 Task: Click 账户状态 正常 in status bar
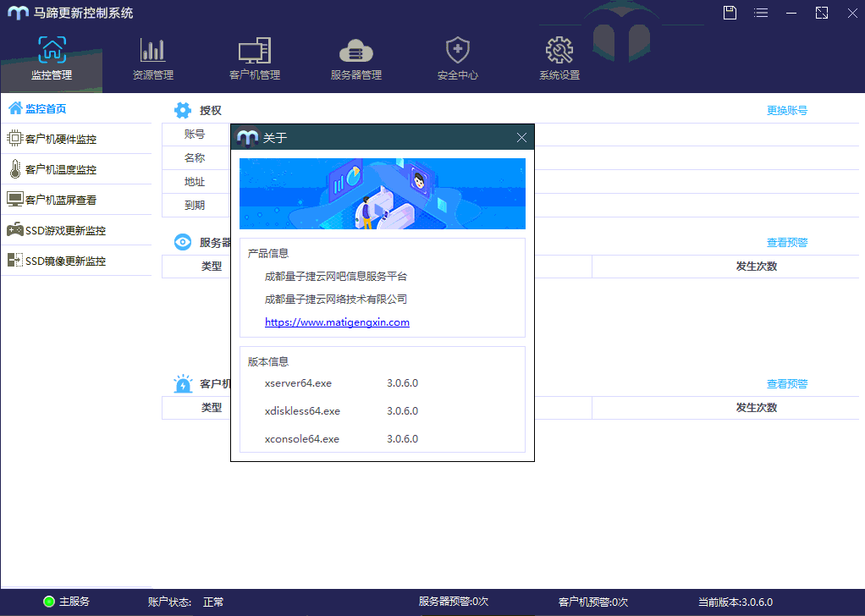point(186,602)
